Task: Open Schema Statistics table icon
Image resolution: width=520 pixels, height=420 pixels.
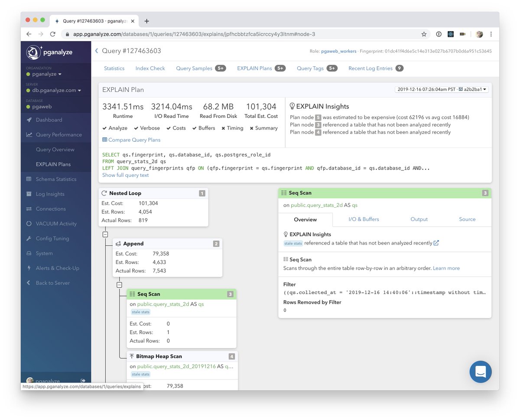Action: [x=29, y=179]
